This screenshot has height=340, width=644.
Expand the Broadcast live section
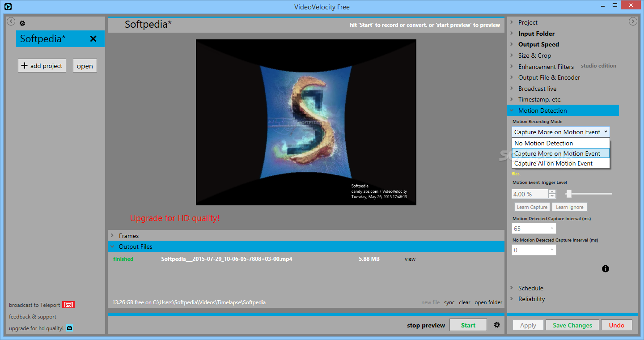[537, 89]
